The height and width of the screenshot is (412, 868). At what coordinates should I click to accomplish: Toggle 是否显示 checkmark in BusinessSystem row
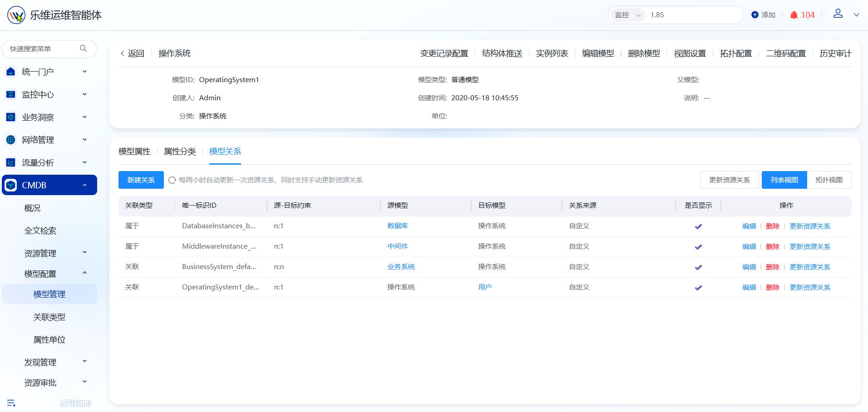698,267
